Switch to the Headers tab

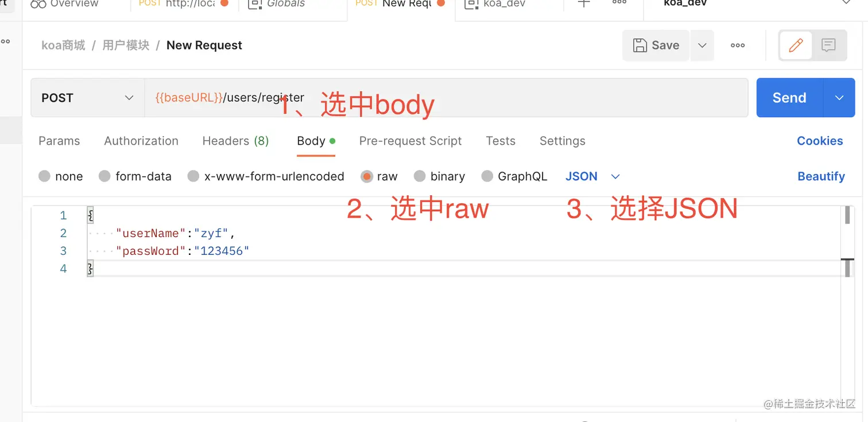(x=235, y=141)
